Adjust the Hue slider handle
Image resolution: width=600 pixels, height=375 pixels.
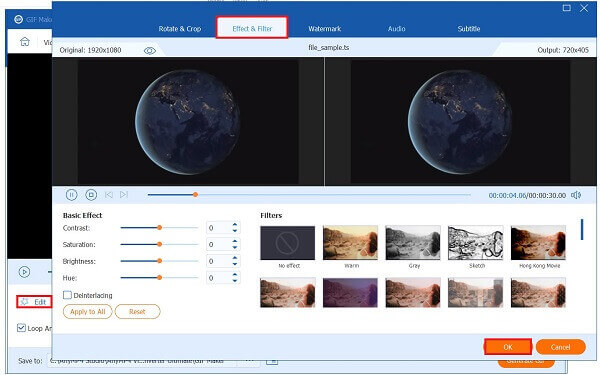[159, 277]
